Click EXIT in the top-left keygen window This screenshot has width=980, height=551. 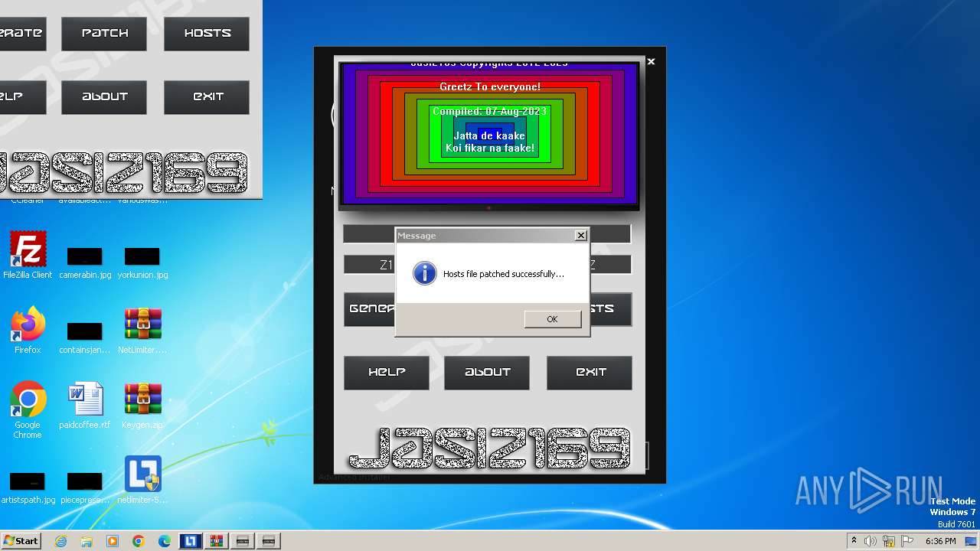[207, 97]
